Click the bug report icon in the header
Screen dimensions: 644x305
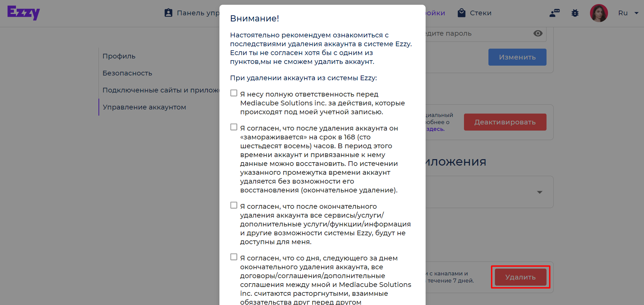[575, 13]
